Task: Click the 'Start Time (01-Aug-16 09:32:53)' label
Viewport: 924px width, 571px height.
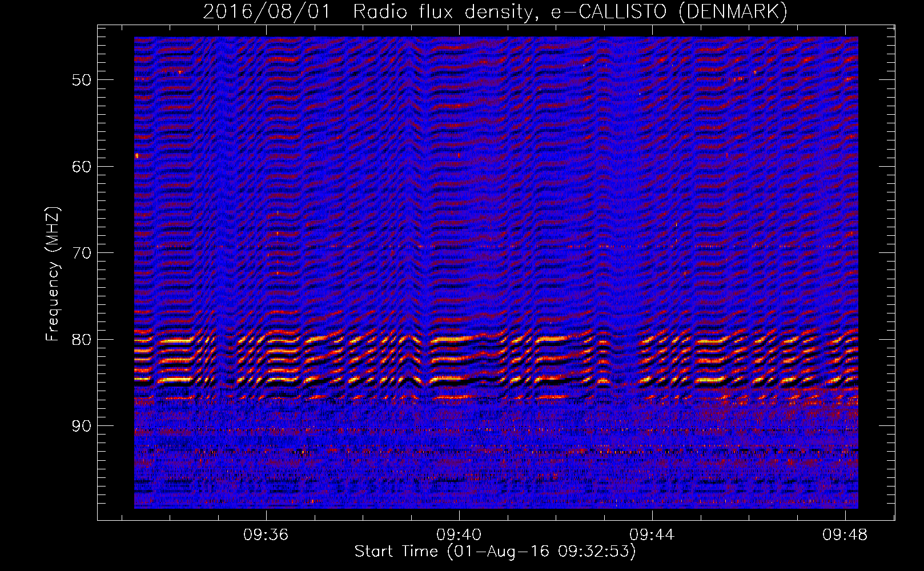Action: pyautogui.click(x=495, y=552)
